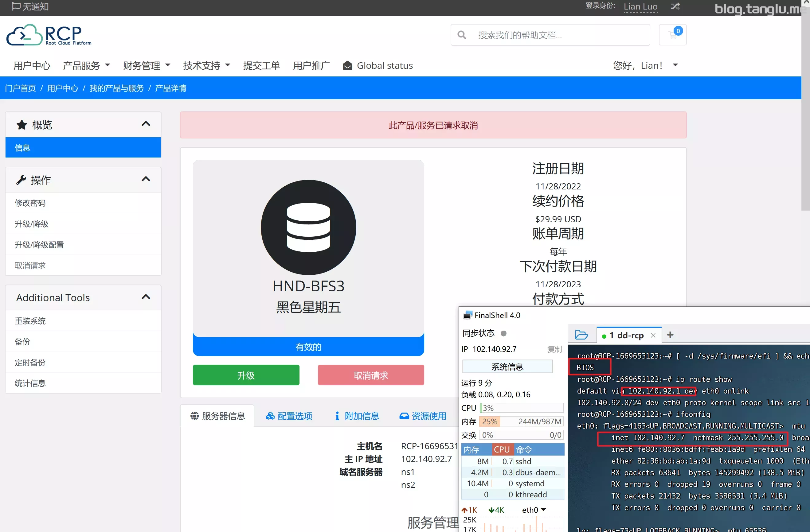810x532 pixels.
Task: Switch to the 资源使用 tab
Action: click(x=422, y=416)
